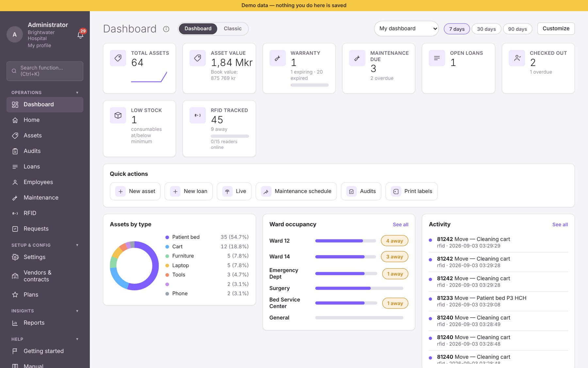Screen dimensions: 588x368
Task: Open Dashboard in the sidebar
Action: [45, 105]
